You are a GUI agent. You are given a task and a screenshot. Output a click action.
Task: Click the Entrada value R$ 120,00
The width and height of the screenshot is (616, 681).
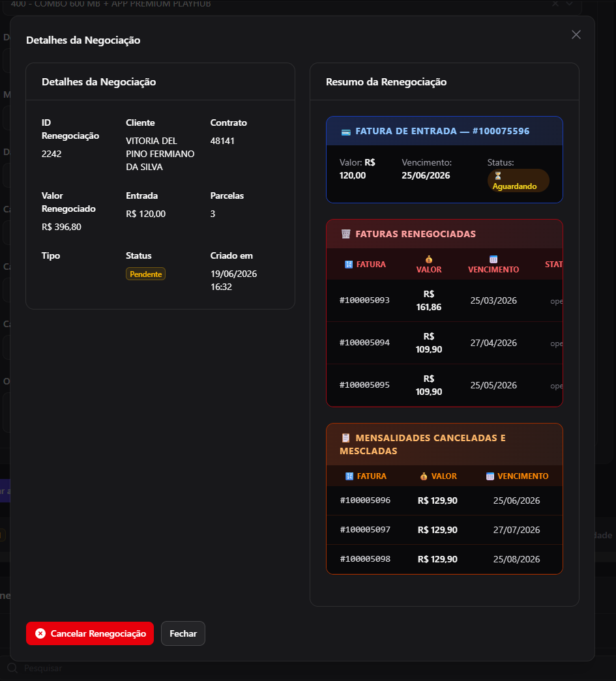pos(145,214)
